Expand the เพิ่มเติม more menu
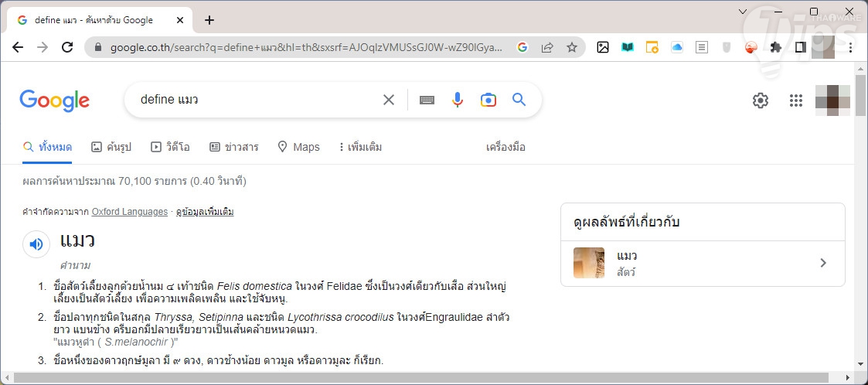This screenshot has width=868, height=385. pyautogui.click(x=360, y=148)
